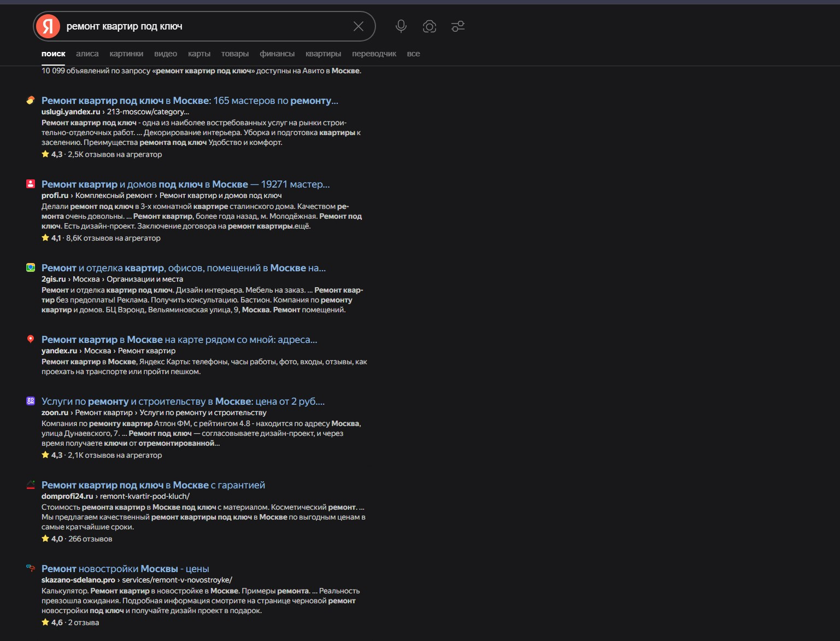This screenshot has height=641, width=840.
Task: Click the uslugi.yandex.ru domain link
Action: pyautogui.click(x=71, y=112)
